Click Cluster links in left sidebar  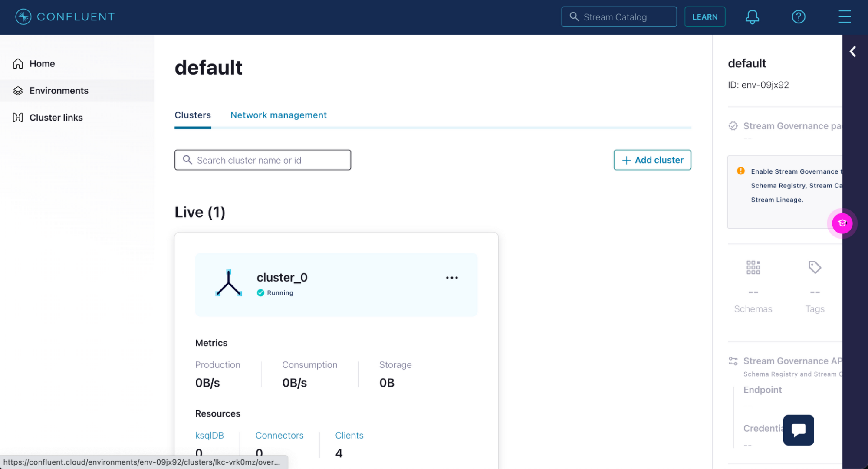(56, 117)
